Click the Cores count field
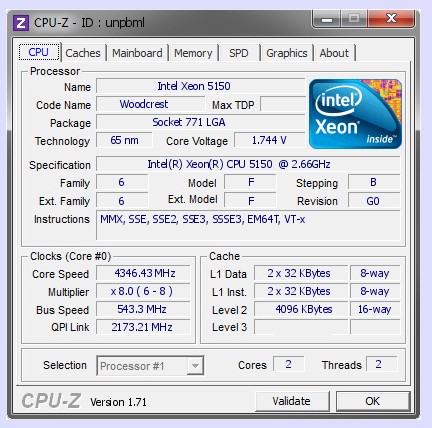432x428 pixels. point(288,364)
